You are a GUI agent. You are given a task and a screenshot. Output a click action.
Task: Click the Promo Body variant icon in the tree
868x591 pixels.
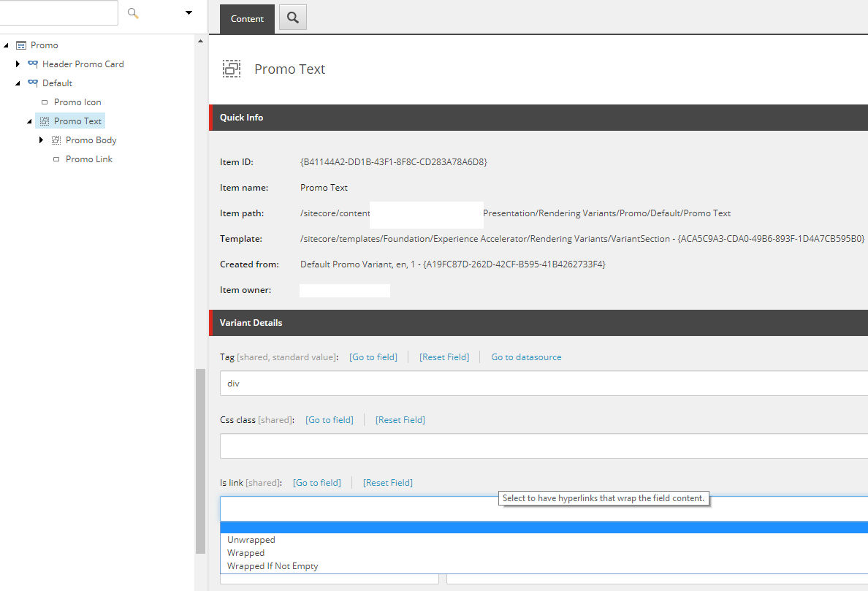pos(56,140)
